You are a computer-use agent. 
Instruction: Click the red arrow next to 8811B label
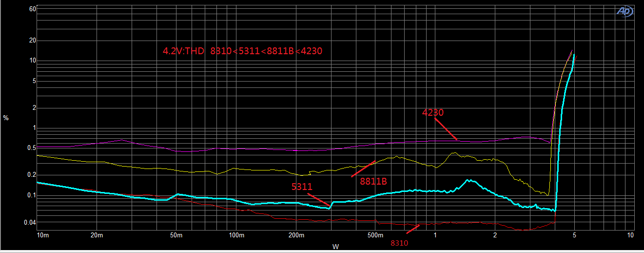pos(363,169)
